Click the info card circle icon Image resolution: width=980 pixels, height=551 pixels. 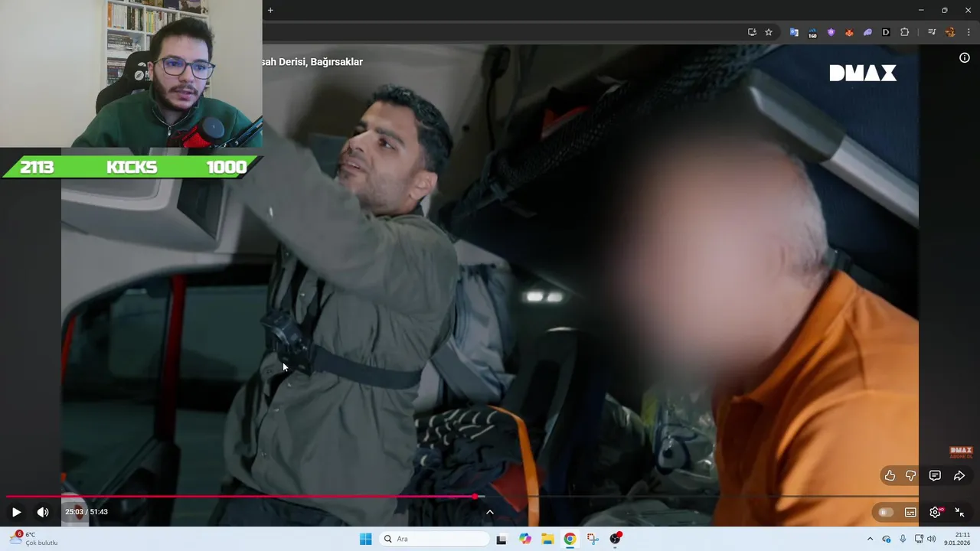tap(965, 58)
